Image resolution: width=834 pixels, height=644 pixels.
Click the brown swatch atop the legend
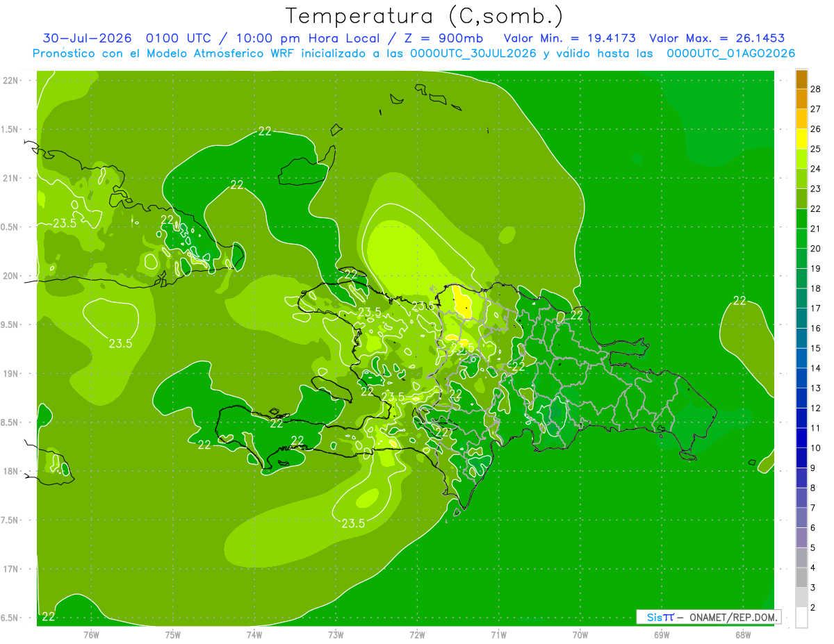click(x=801, y=79)
